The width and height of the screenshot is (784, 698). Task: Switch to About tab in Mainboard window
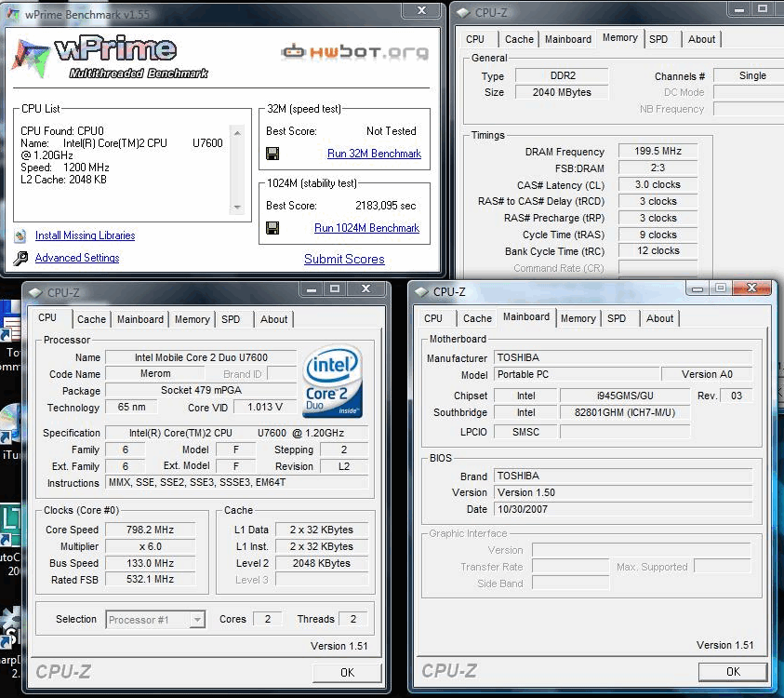pyautogui.click(x=659, y=318)
